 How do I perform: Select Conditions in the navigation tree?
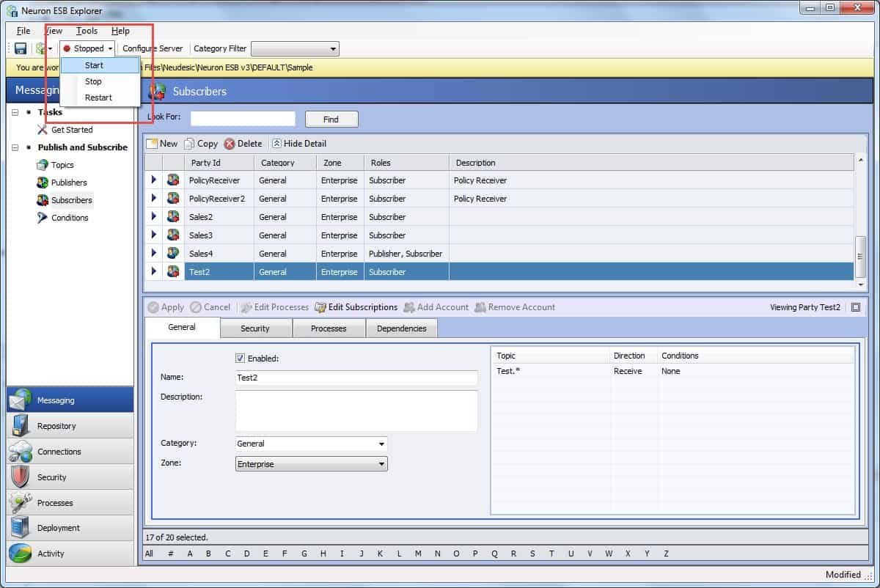click(x=70, y=218)
